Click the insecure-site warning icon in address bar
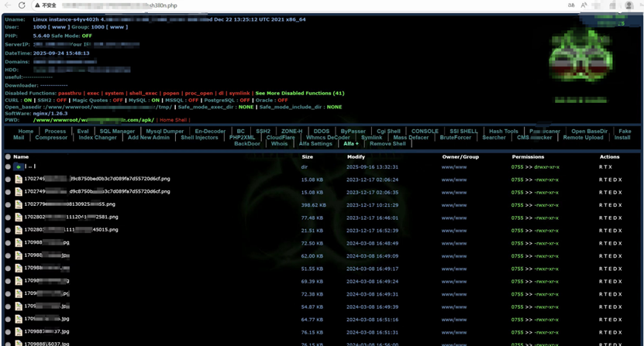 pos(37,5)
